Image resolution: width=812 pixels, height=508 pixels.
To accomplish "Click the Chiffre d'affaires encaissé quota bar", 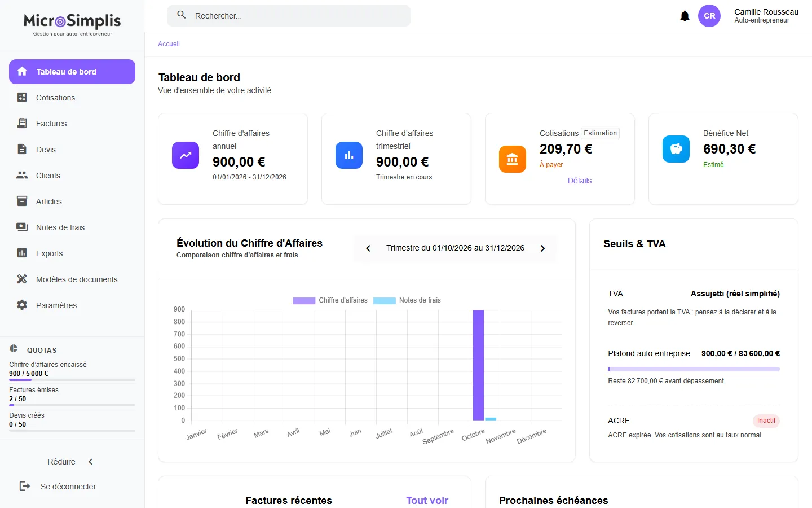I will [72, 380].
